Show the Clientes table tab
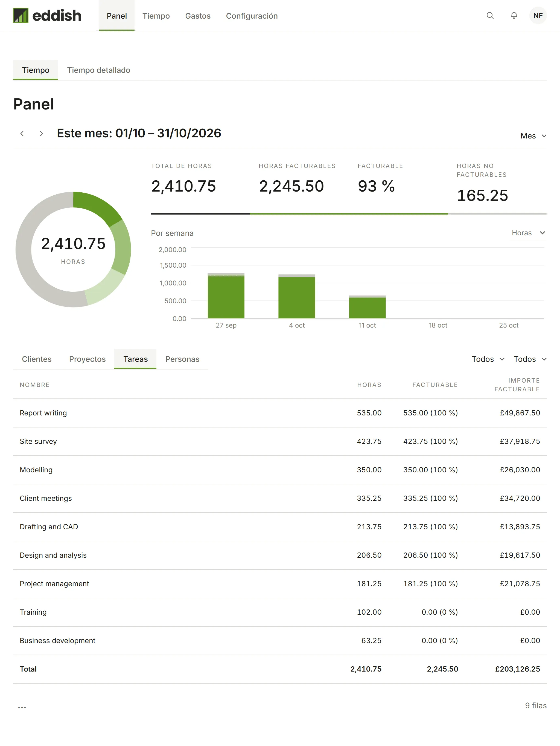 click(x=37, y=359)
